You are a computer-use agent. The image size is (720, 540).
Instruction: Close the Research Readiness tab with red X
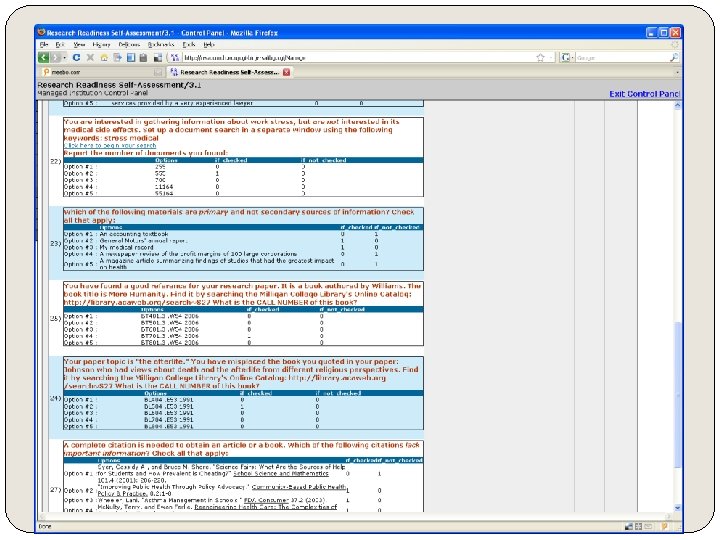click(x=287, y=72)
